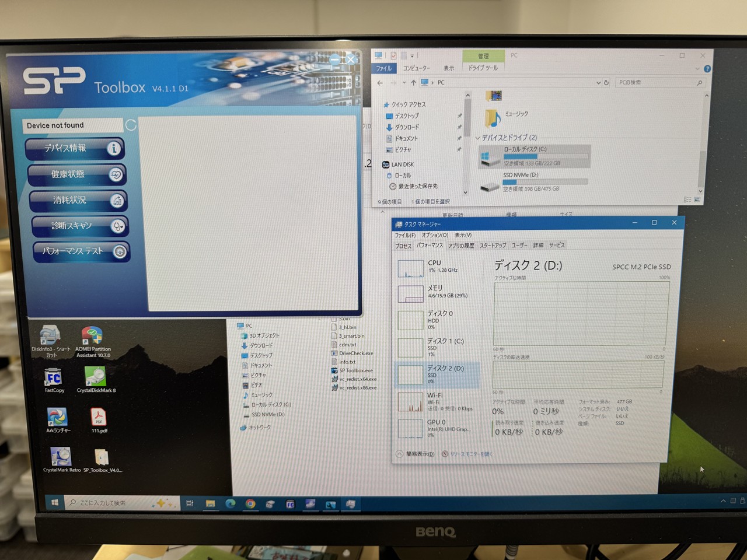
Task: Collapse the デバイスとドライブ group header
Action: (478, 138)
